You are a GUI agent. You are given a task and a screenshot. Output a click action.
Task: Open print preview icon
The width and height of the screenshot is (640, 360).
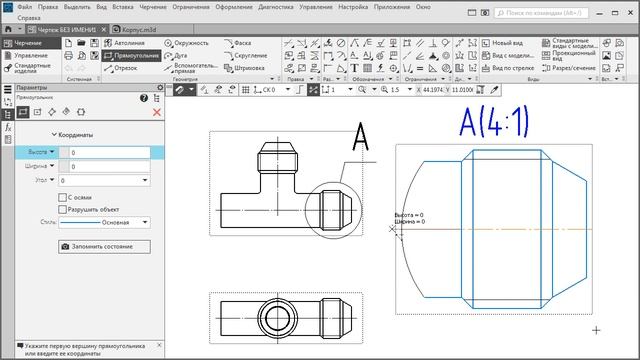[81, 56]
